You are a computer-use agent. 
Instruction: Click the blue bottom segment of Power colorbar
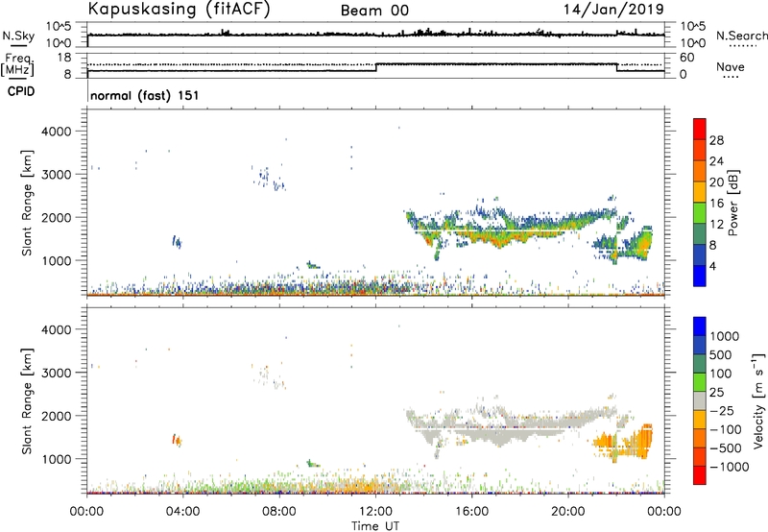pyautogui.click(x=700, y=276)
